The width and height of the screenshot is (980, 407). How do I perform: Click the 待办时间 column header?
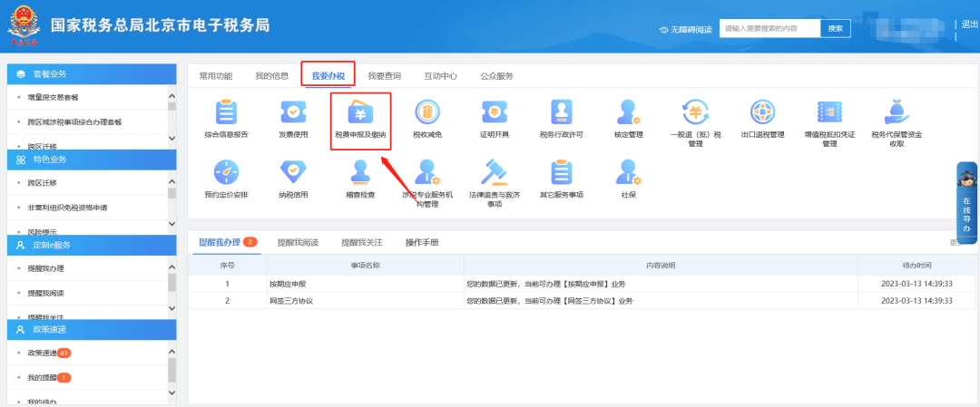click(x=916, y=266)
